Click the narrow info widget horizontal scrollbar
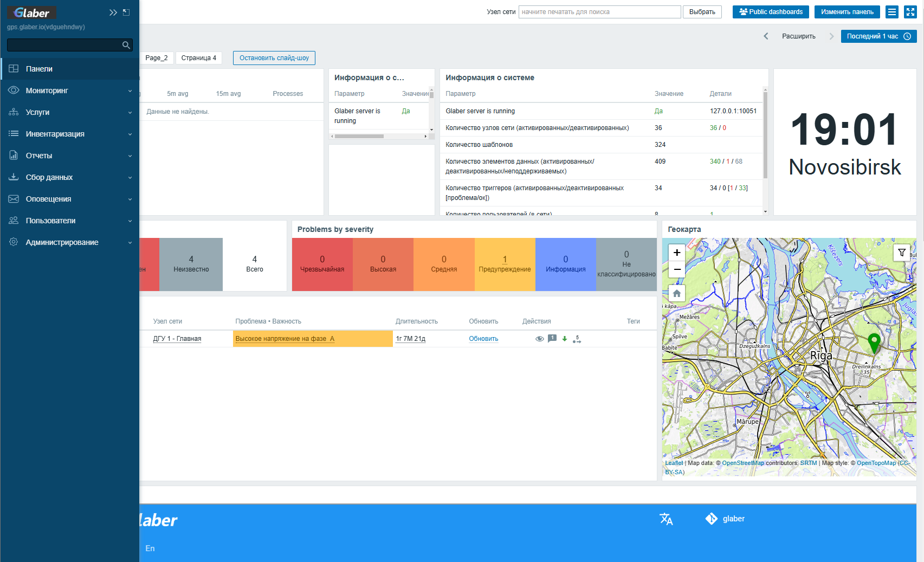The width and height of the screenshot is (924, 562). click(359, 137)
